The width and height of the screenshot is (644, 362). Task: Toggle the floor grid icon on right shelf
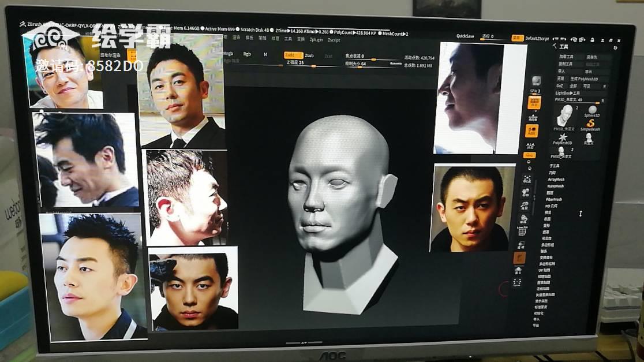click(533, 118)
